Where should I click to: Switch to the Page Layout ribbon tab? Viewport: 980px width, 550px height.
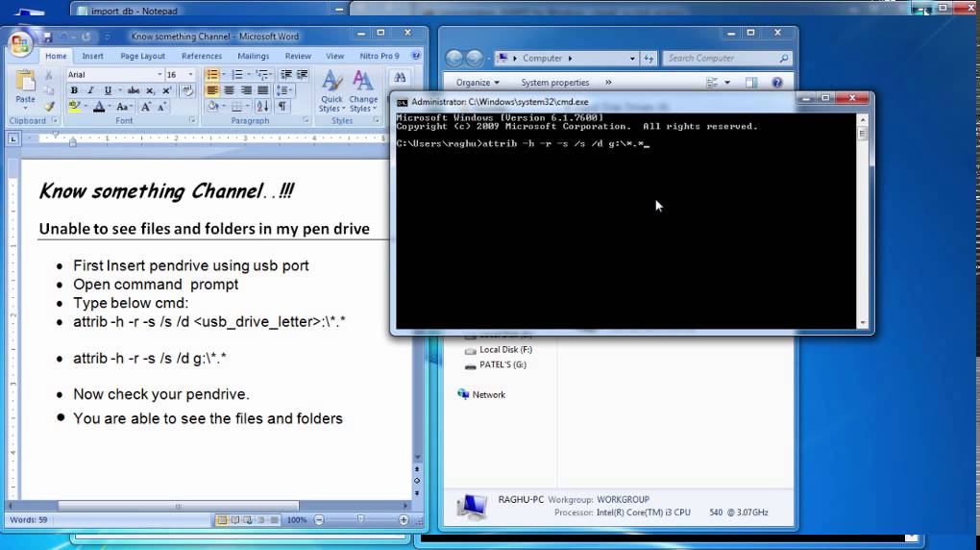click(142, 56)
